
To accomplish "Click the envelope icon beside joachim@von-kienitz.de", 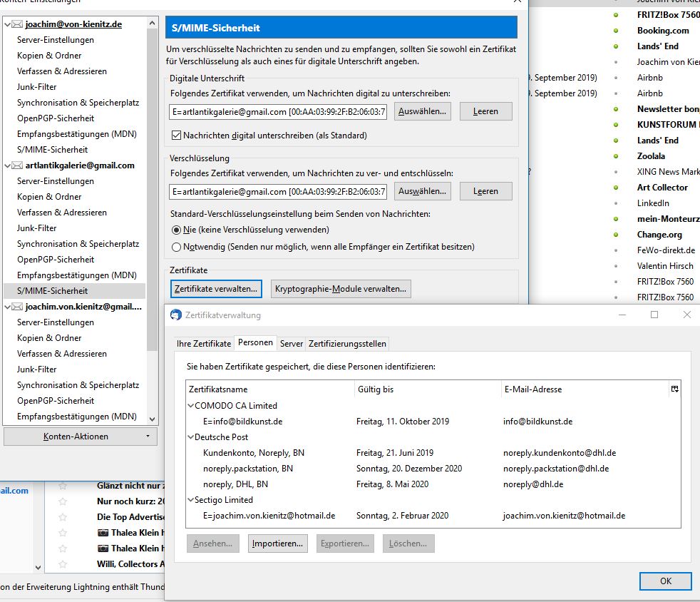I will pyautogui.click(x=18, y=24).
